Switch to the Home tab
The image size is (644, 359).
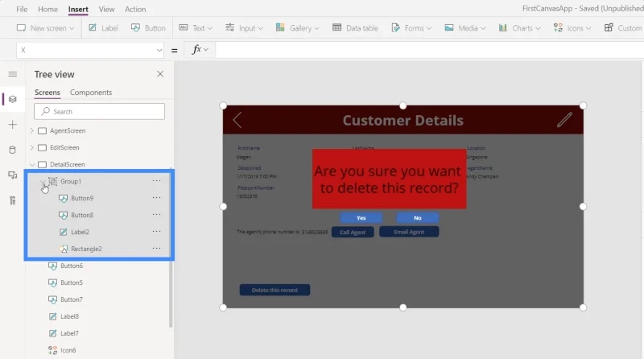tap(47, 9)
